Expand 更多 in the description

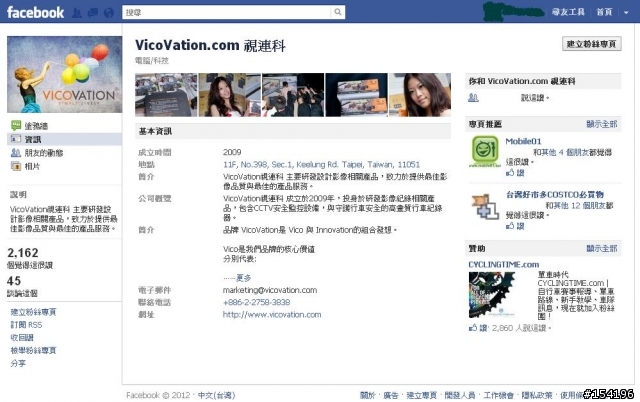pyautogui.click(x=243, y=278)
